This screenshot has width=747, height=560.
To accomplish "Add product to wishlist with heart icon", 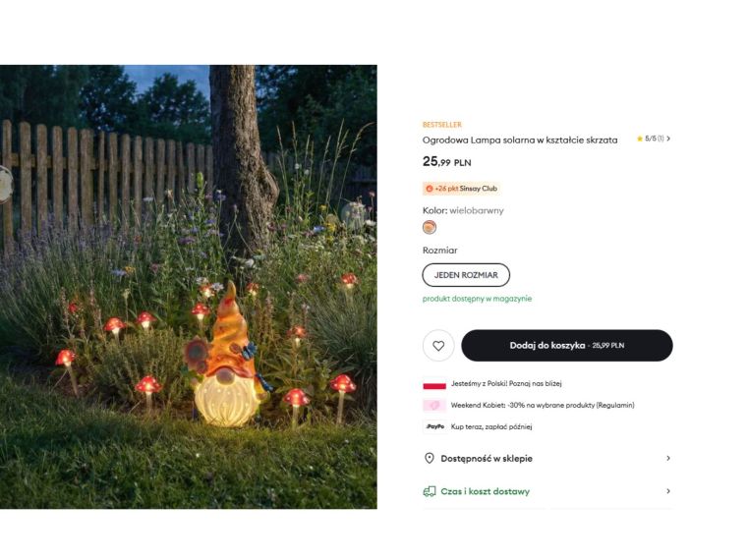I will tap(438, 346).
